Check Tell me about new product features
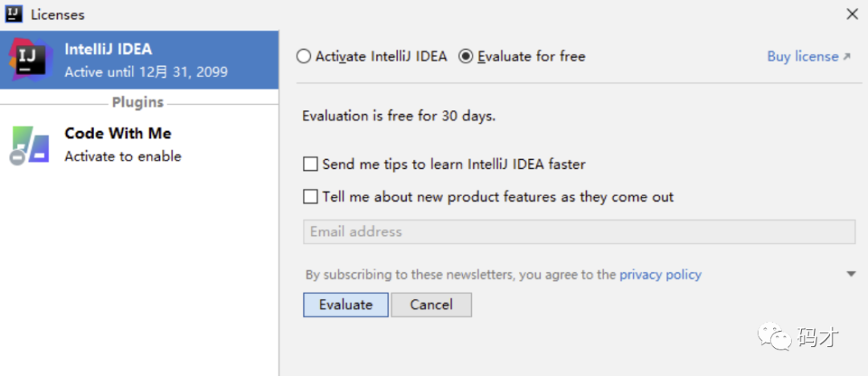The height and width of the screenshot is (376, 868). (x=310, y=197)
